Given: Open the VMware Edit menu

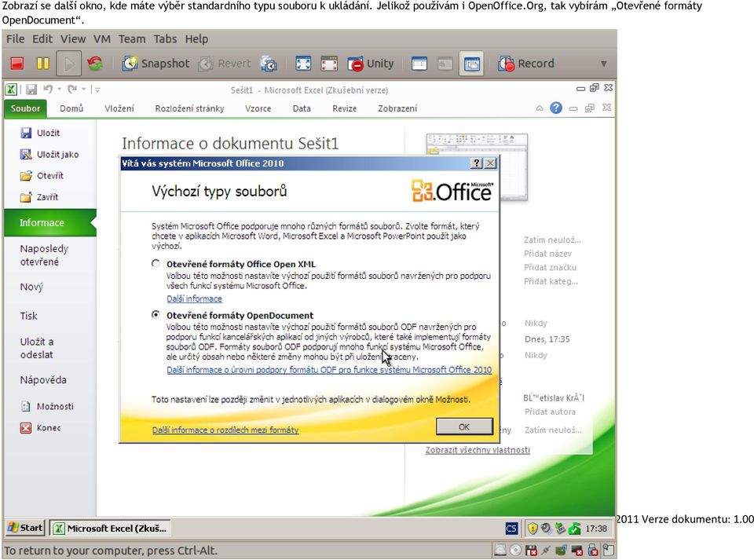Looking at the screenshot, I should (x=42, y=39).
